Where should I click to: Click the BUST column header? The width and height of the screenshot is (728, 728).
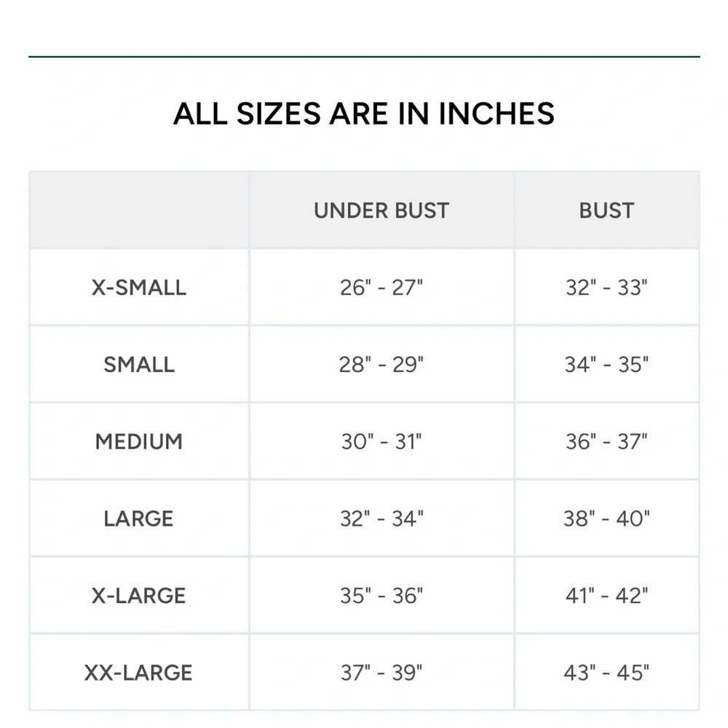pos(606,210)
